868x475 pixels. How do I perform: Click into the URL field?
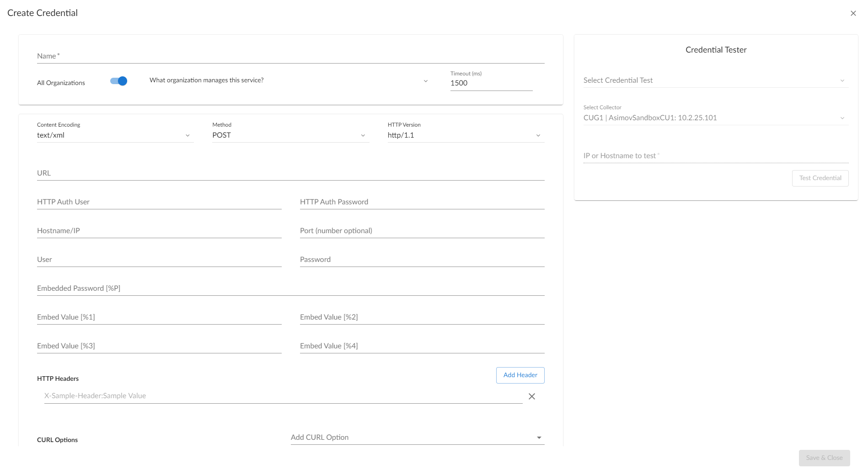pyautogui.click(x=290, y=173)
